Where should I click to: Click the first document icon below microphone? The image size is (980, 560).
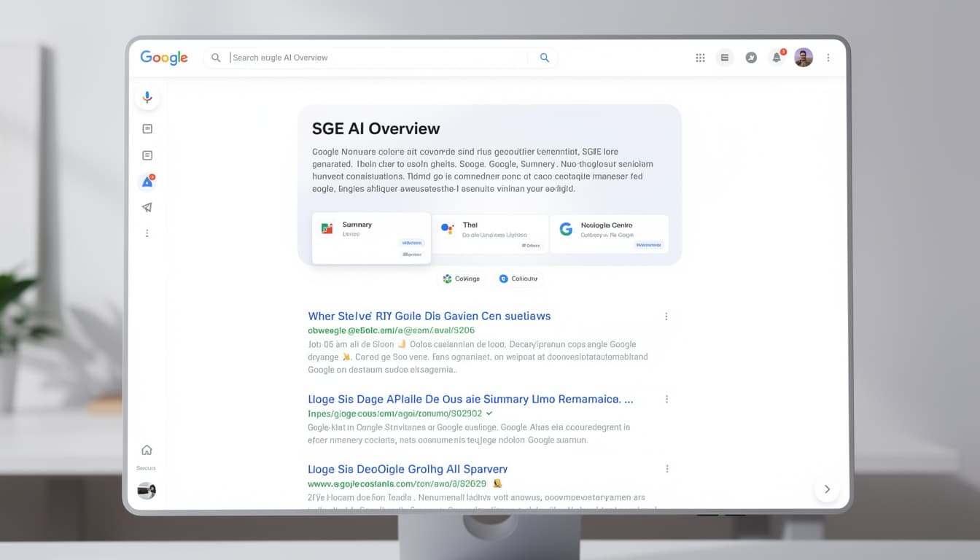pyautogui.click(x=147, y=129)
